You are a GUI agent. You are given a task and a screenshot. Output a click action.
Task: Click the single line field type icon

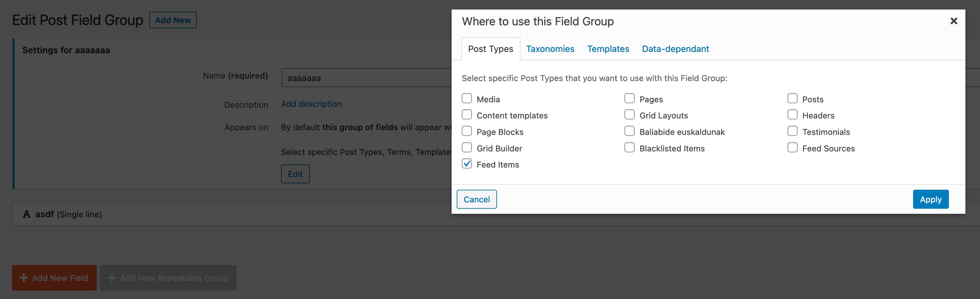[27, 214]
